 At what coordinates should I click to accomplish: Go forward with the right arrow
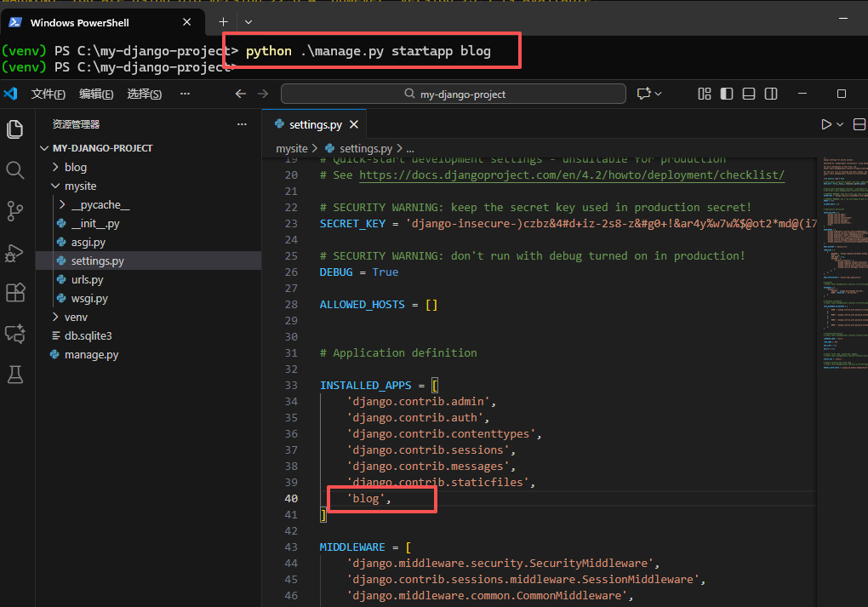[x=263, y=94]
